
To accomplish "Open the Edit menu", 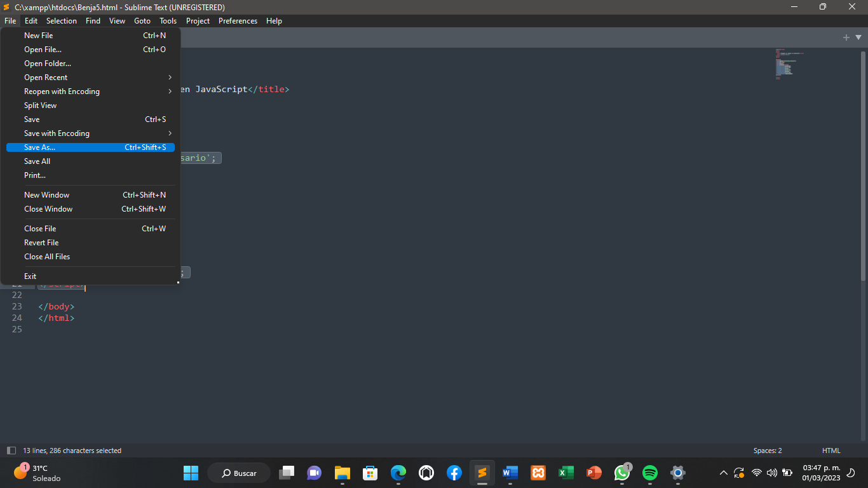I will point(31,21).
